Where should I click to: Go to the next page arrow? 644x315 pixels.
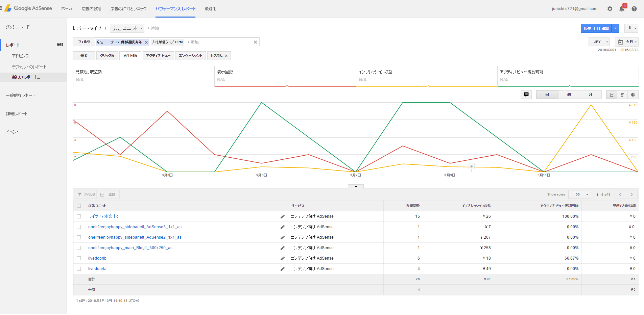[x=631, y=194]
